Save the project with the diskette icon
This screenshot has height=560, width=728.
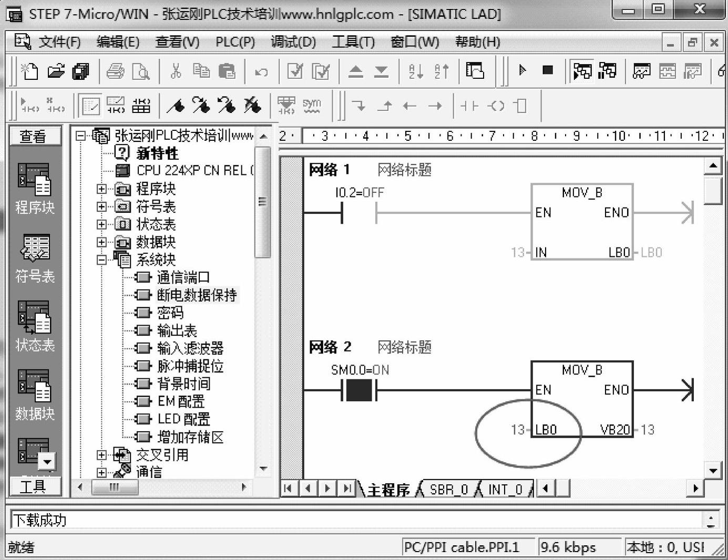pyautogui.click(x=80, y=71)
